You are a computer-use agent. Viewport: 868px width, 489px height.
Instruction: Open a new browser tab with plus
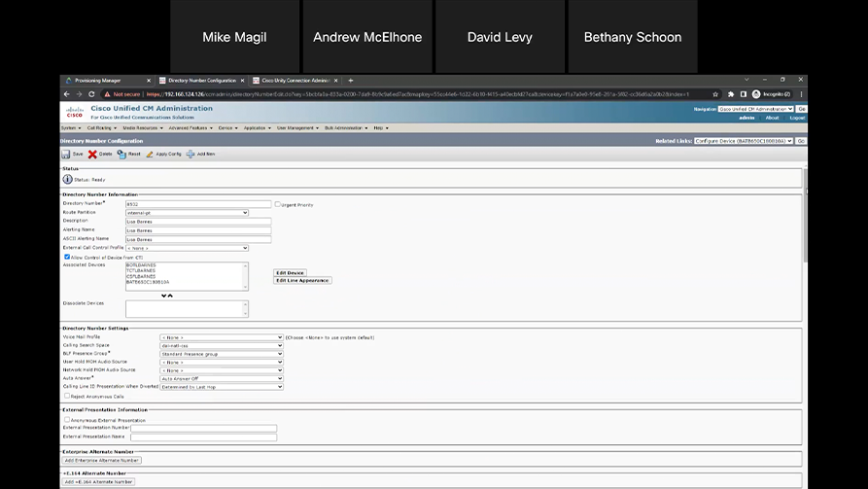tap(351, 81)
